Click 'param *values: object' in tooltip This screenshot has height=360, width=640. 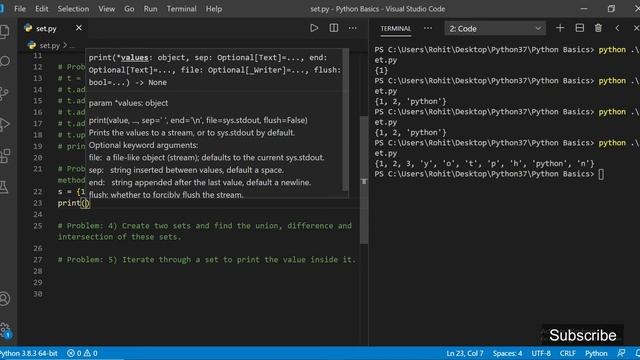coord(128,103)
